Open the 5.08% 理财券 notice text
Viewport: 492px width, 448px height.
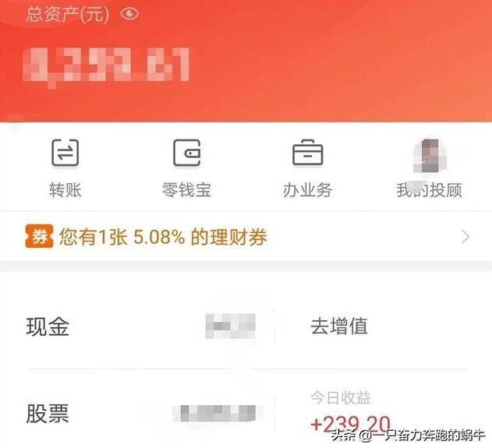point(163,237)
